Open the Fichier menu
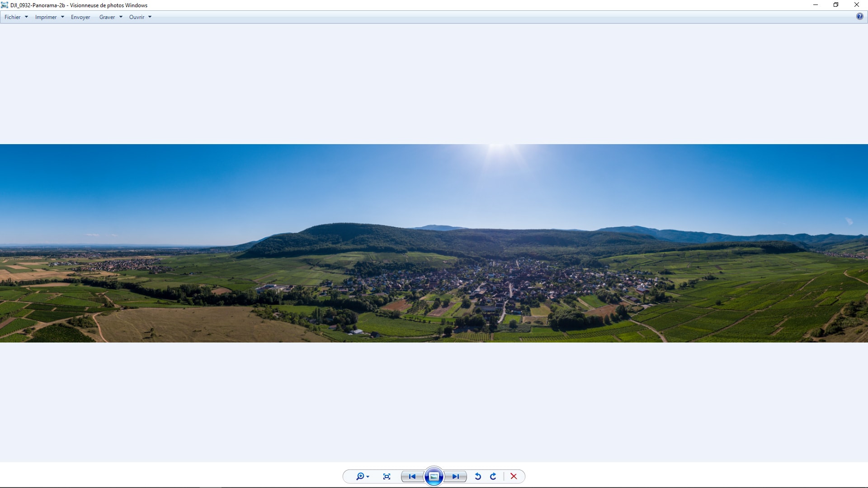Viewport: 868px width, 488px height. point(13,17)
